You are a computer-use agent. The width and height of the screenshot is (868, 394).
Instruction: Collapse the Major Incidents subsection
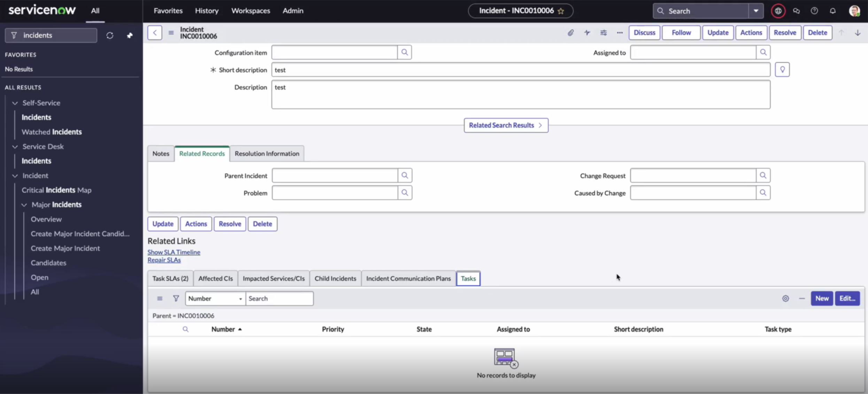tap(24, 205)
